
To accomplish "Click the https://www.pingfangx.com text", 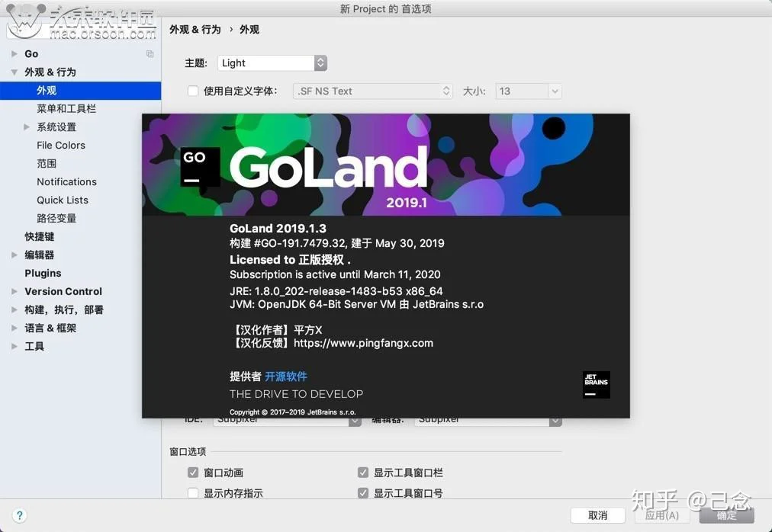I will point(363,343).
